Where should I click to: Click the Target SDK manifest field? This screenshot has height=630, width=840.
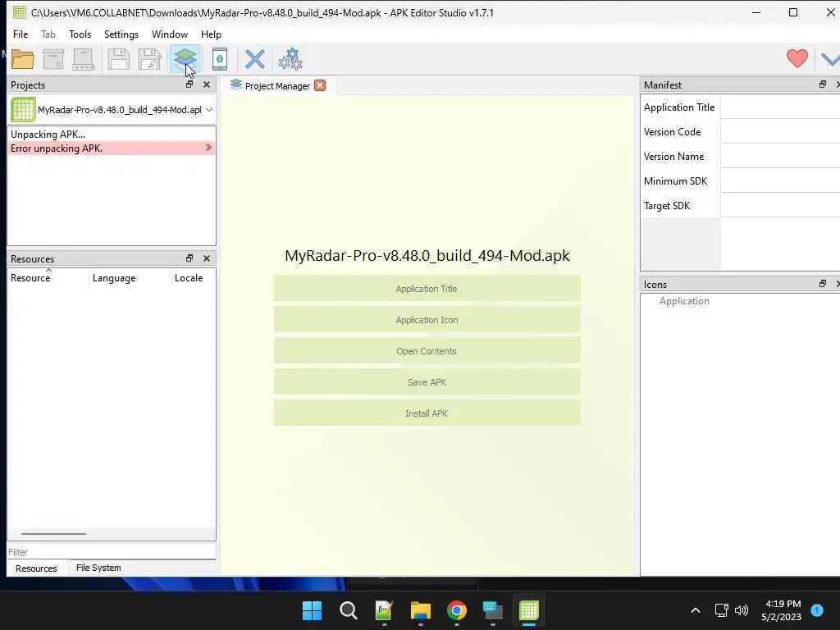[x=781, y=206]
